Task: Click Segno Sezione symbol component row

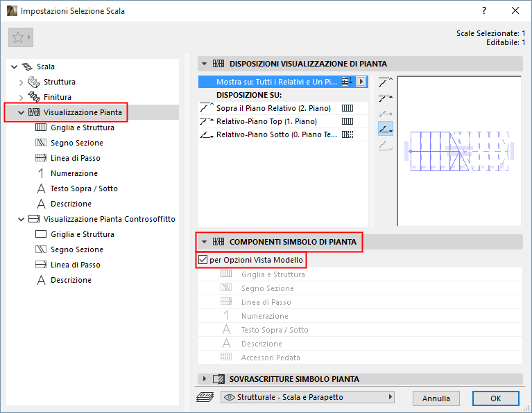Action: (x=360, y=288)
